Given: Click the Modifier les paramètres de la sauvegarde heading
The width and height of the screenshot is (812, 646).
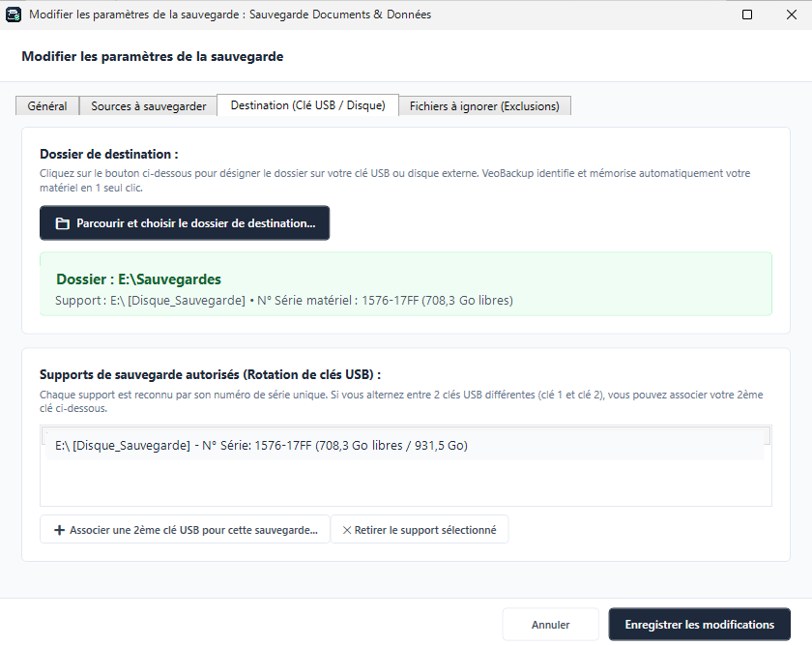Looking at the screenshot, I should point(153,56).
